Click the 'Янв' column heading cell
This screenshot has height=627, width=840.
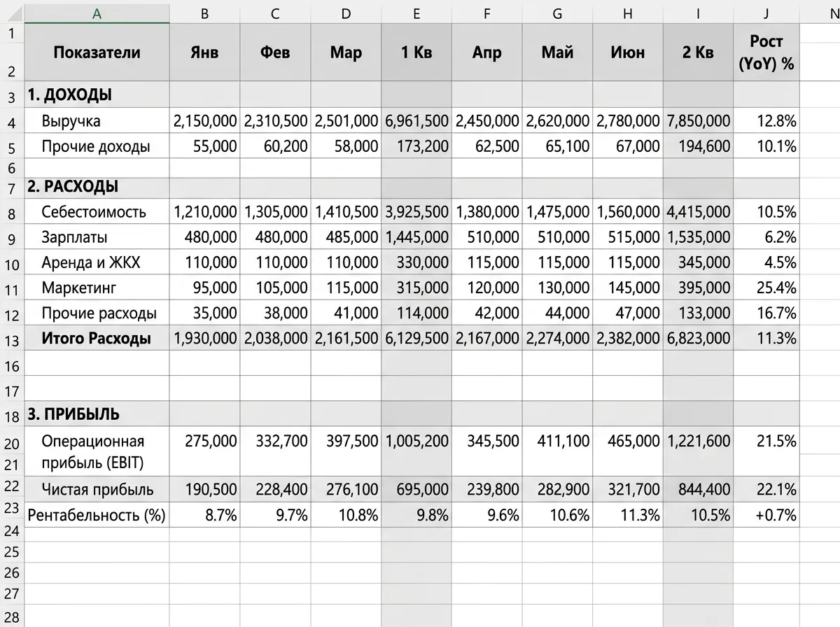204,52
